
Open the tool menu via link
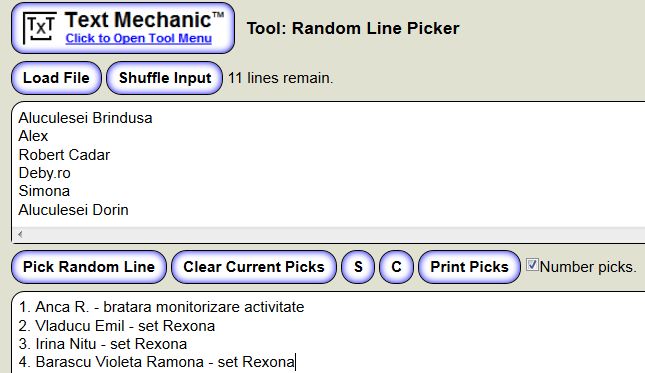(x=139, y=38)
